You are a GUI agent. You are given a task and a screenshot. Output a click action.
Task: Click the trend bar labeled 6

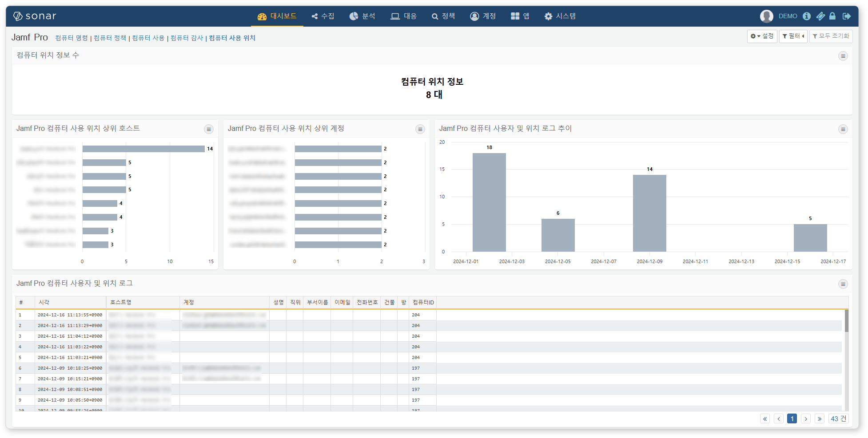(558, 235)
